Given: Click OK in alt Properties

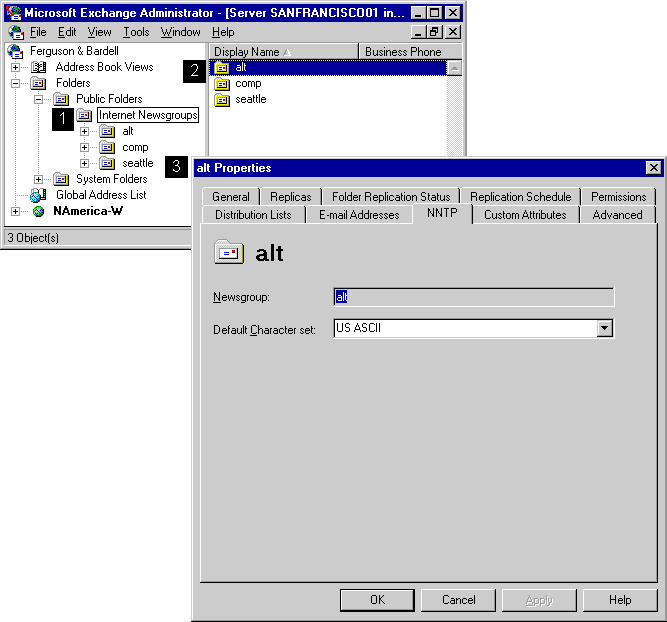Looking at the screenshot, I should click(377, 600).
